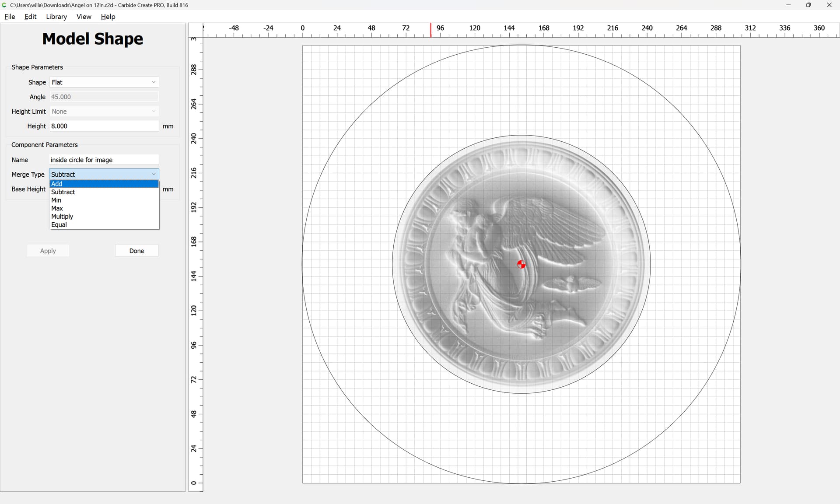Click the Name field 'inside circle for image'

pos(104,160)
